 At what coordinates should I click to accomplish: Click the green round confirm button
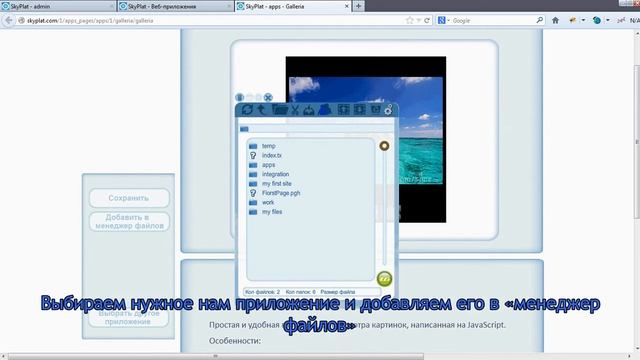coord(384,279)
